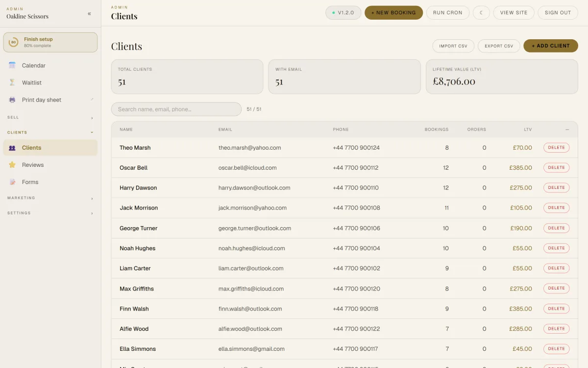The width and height of the screenshot is (588, 368).
Task: Expand the Marketing section
Action: point(50,198)
